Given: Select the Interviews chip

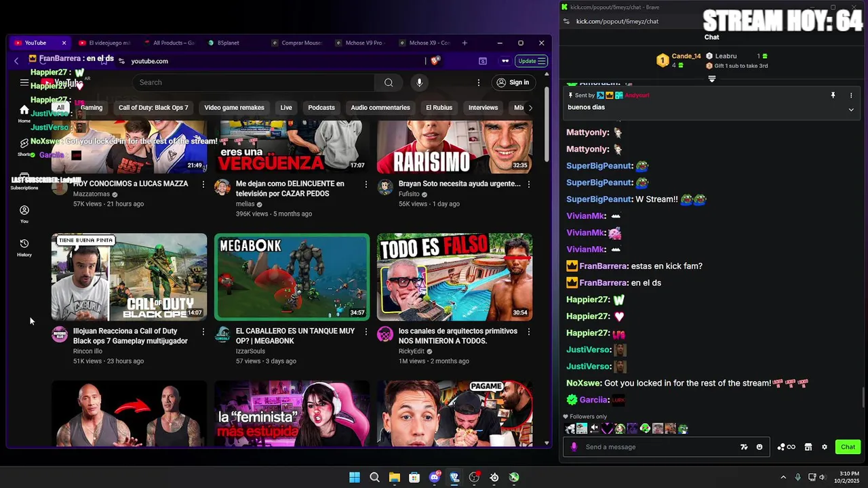Looking at the screenshot, I should (x=483, y=108).
